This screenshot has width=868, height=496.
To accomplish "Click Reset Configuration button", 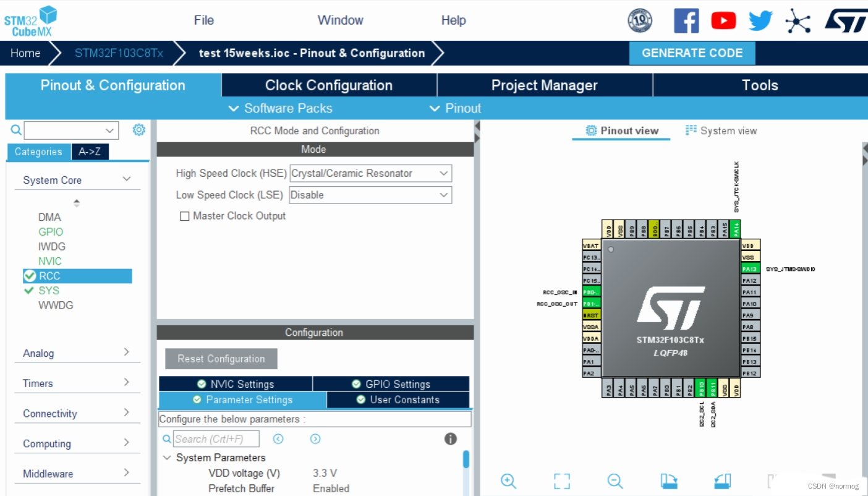I will click(x=221, y=359).
